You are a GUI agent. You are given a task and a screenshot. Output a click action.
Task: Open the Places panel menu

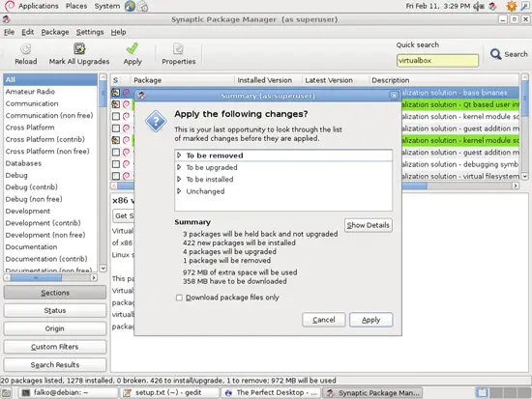(x=76, y=6)
